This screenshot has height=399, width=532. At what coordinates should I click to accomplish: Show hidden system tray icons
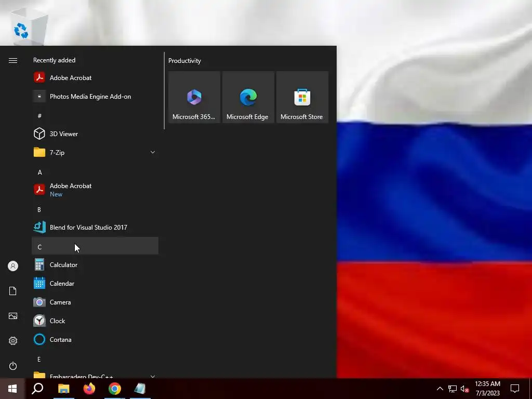coord(440,389)
